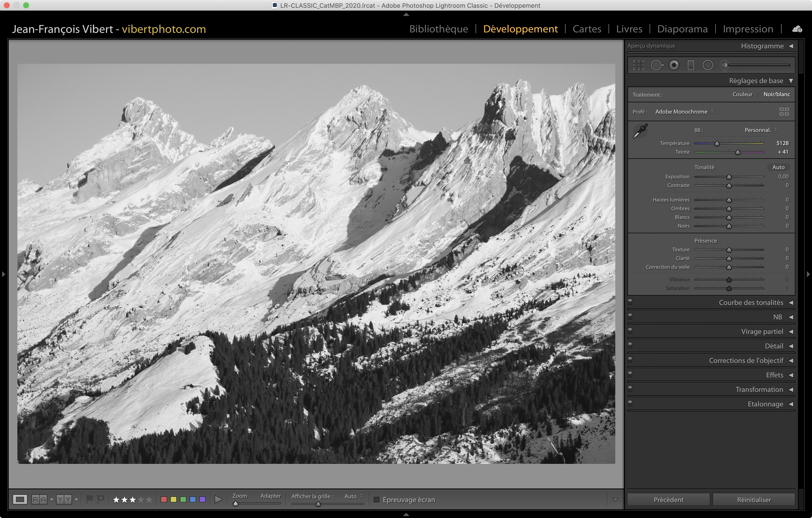
Task: Open the Impression module
Action: tap(747, 29)
